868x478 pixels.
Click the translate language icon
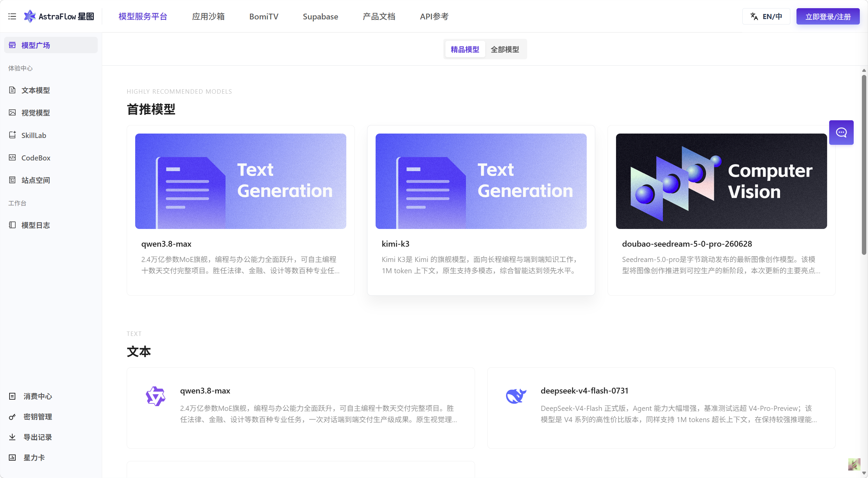click(x=754, y=16)
